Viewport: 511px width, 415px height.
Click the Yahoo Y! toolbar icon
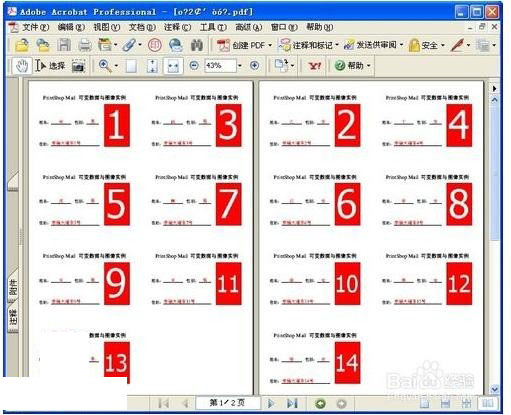pos(315,66)
